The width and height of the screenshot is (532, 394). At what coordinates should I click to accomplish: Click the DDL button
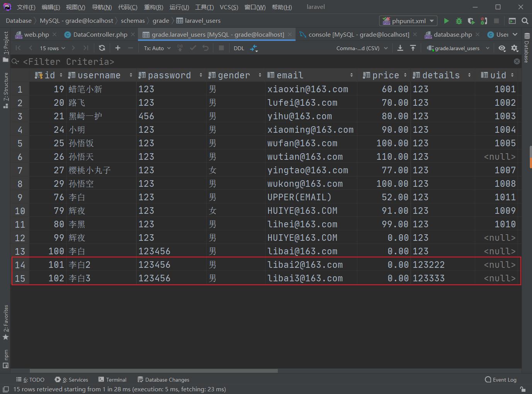pyautogui.click(x=239, y=48)
